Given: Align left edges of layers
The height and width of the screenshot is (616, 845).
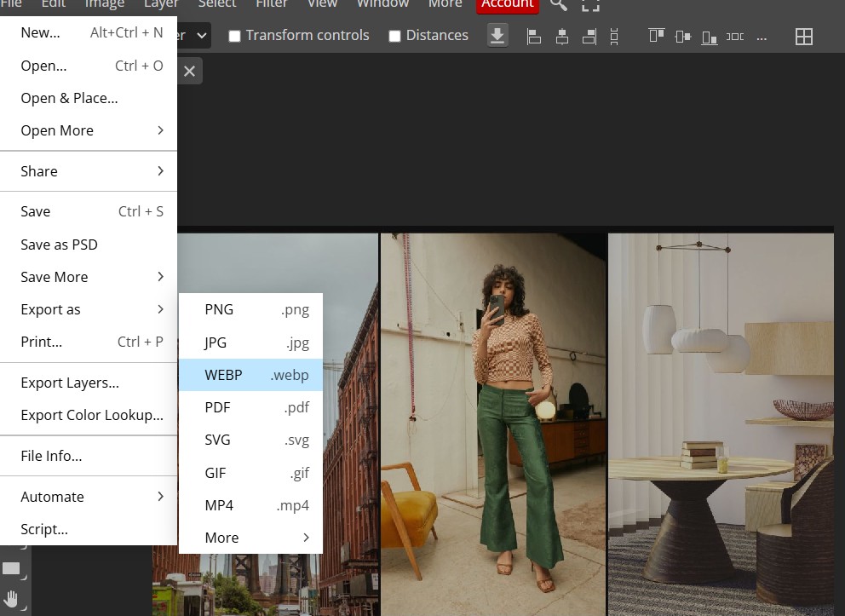Looking at the screenshot, I should click(534, 36).
